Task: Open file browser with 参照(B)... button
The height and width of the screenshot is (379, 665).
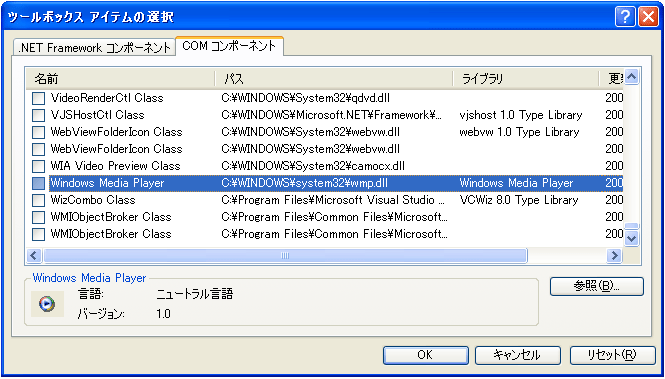Action: pyautogui.click(x=597, y=286)
